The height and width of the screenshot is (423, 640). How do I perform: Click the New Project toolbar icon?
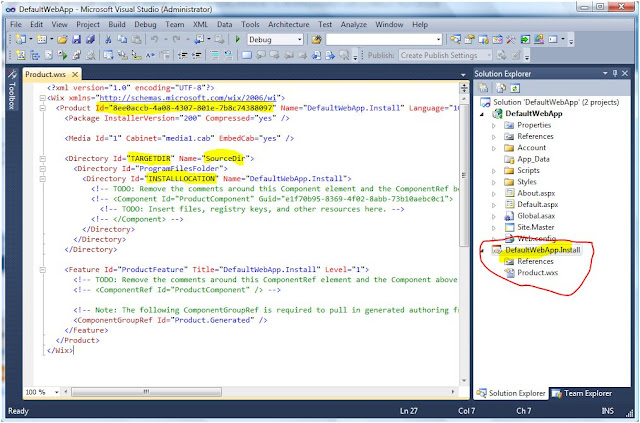[x=20, y=40]
